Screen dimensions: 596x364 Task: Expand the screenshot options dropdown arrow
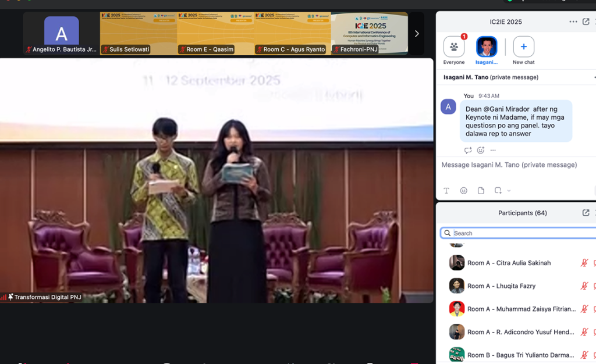click(509, 191)
